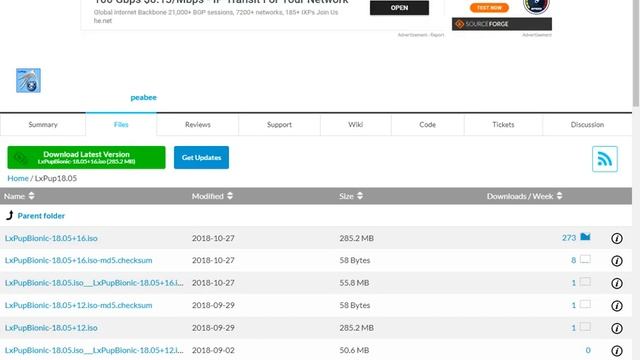Click the LxPup18.05 breadcrumb text
The width and height of the screenshot is (640, 360).
56,178
